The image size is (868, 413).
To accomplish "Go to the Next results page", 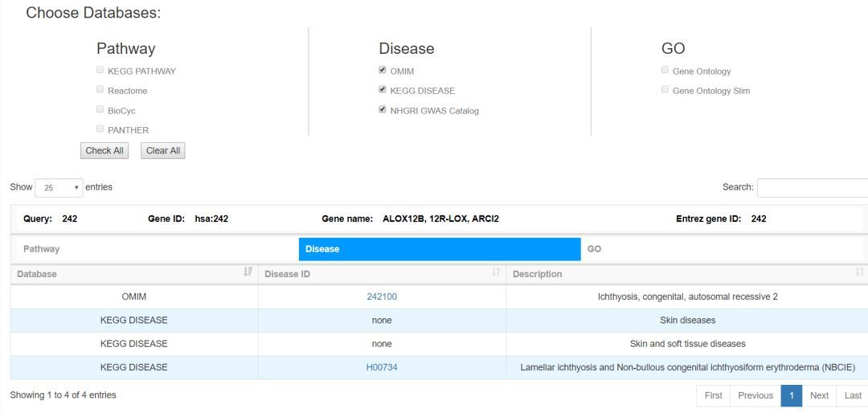I will tap(819, 395).
